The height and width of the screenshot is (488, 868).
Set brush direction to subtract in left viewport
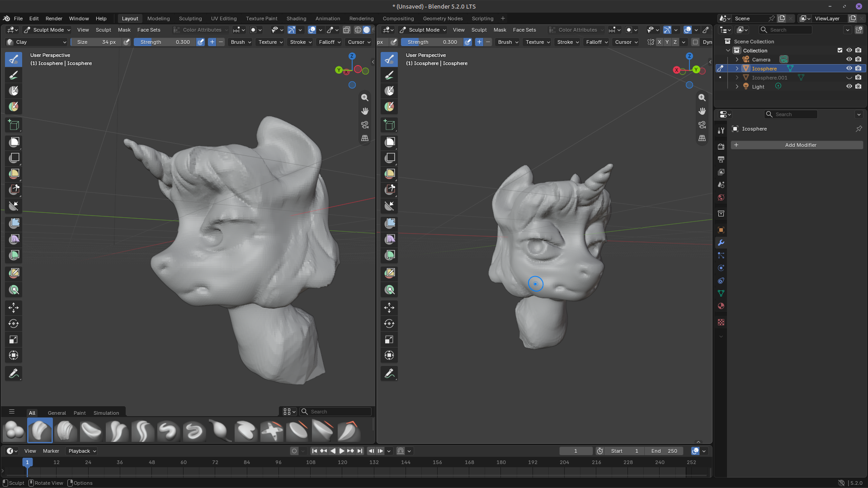221,42
